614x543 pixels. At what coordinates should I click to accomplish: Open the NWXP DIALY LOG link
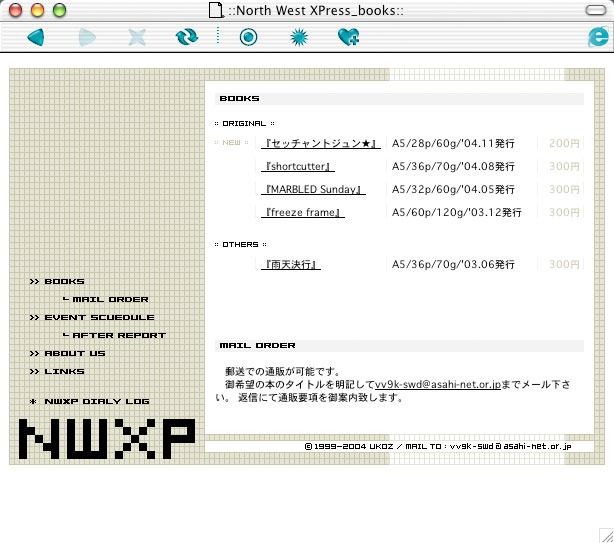tap(96, 402)
